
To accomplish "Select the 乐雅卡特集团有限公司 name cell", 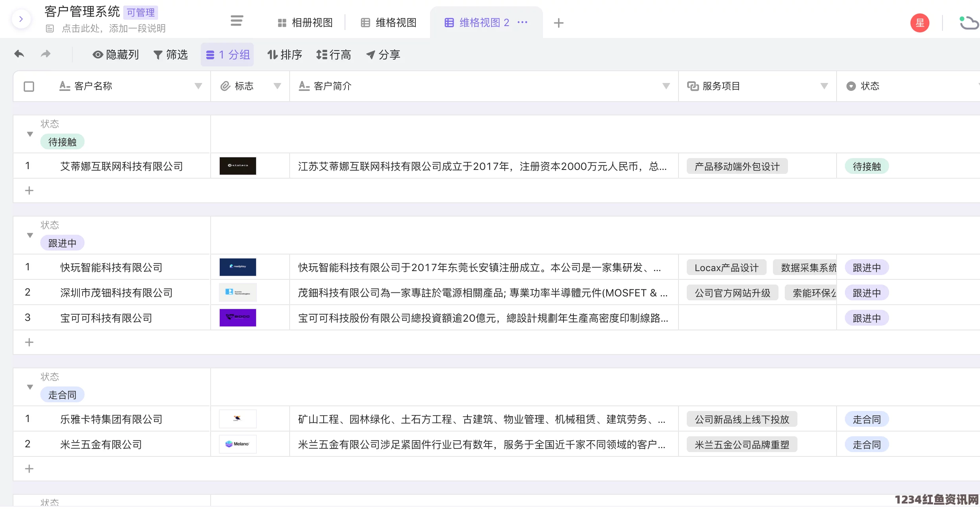I will coord(111,419).
